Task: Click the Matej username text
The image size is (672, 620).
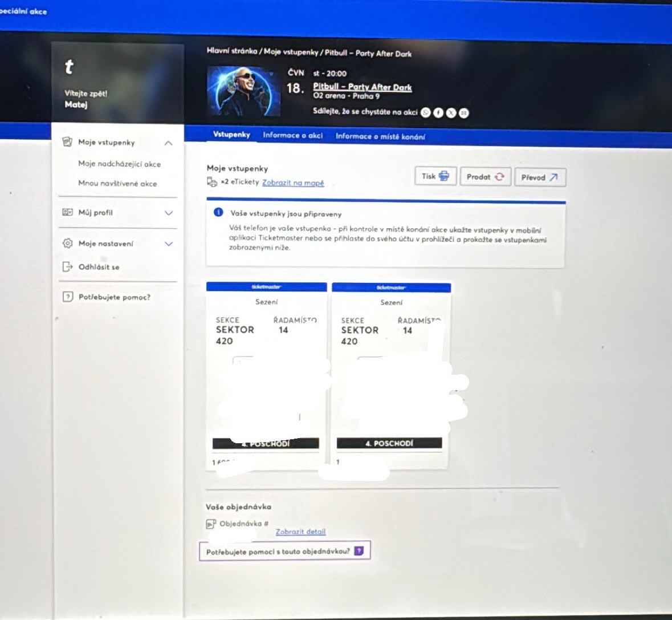Action: pyautogui.click(x=76, y=104)
